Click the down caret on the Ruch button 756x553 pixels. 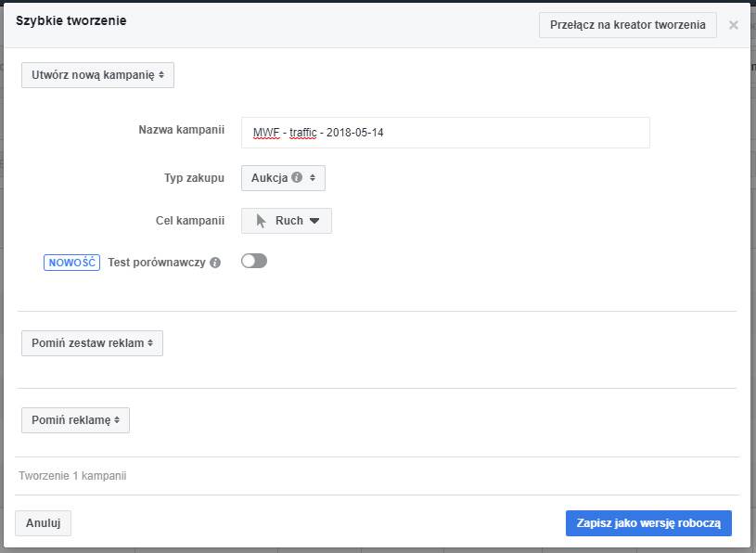314,221
